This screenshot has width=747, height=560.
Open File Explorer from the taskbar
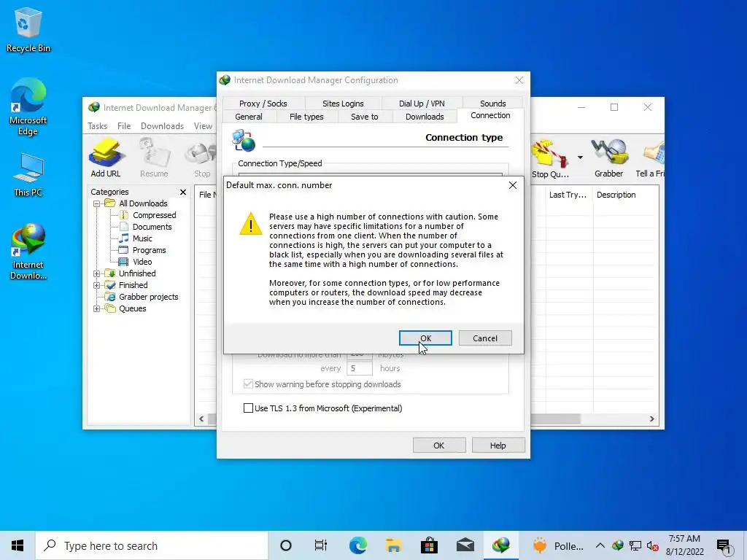point(393,545)
